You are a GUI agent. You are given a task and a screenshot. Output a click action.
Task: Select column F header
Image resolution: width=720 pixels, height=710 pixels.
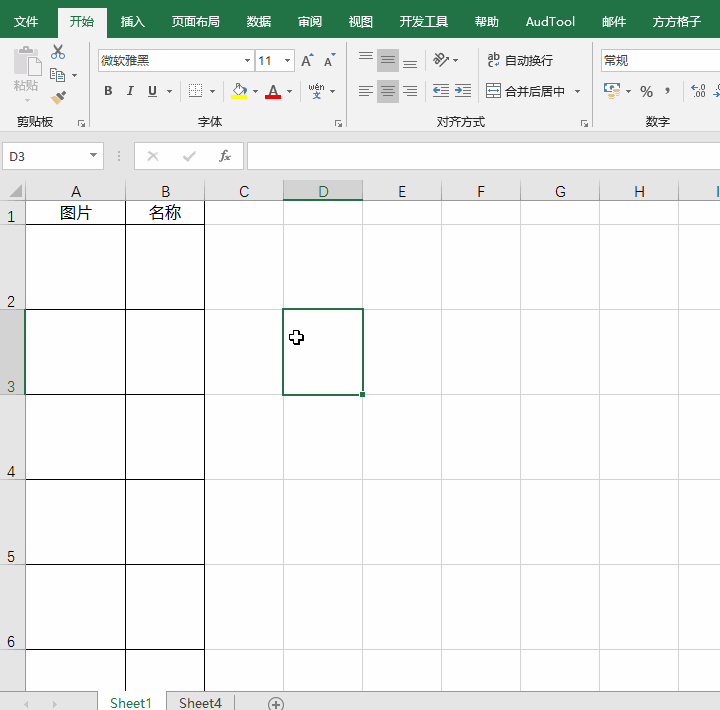481,191
